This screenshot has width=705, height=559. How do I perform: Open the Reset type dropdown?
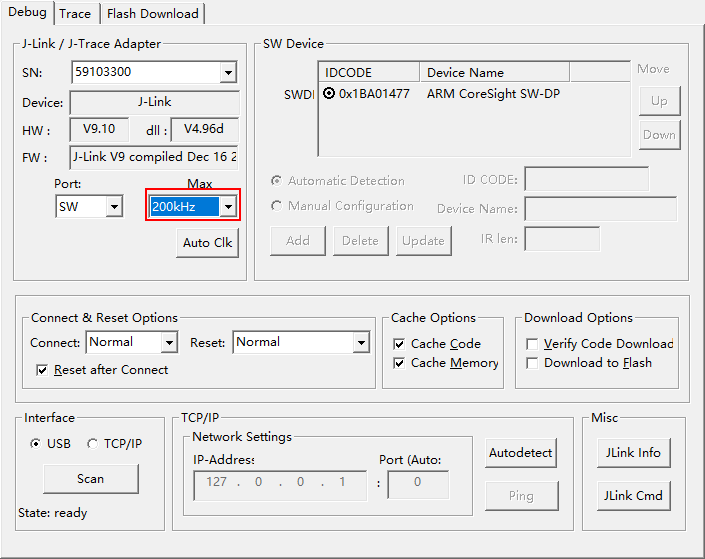(361, 343)
